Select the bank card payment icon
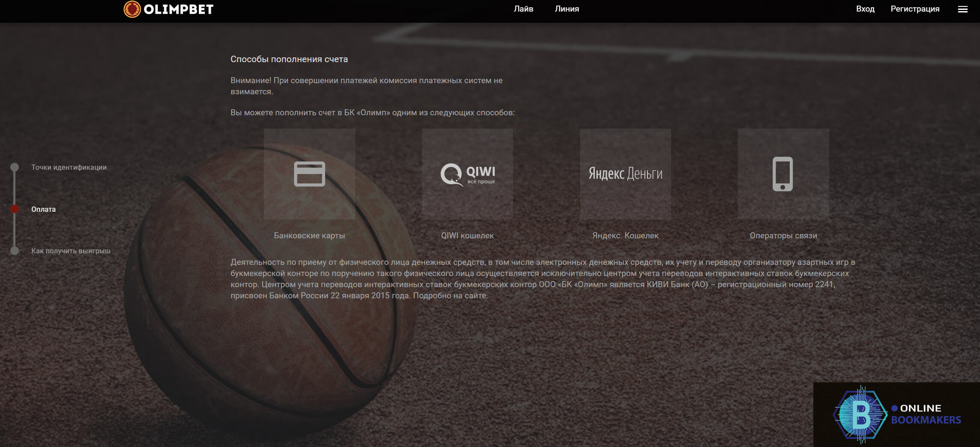The height and width of the screenshot is (447, 980). tap(309, 174)
